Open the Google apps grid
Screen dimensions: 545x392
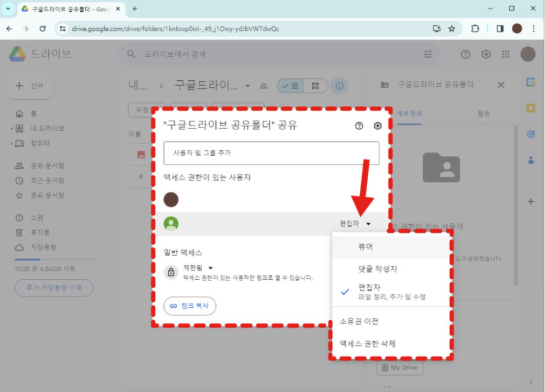pos(506,54)
